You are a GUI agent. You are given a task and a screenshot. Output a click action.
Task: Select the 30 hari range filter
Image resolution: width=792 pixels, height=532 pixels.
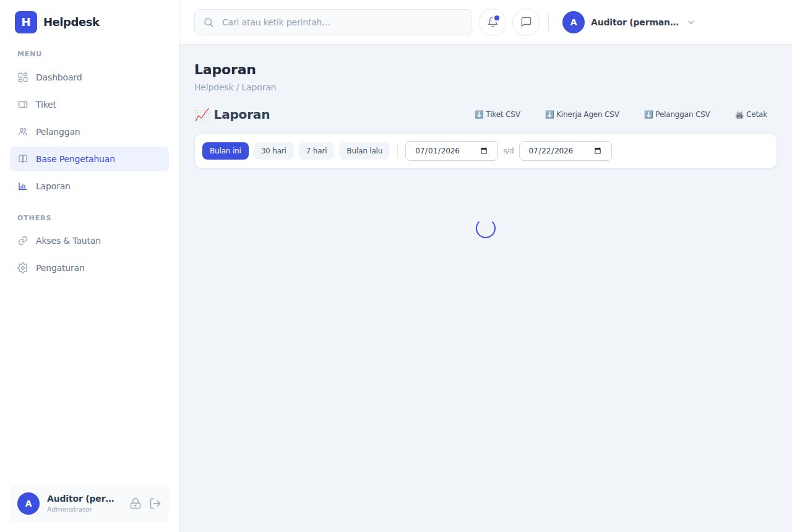[273, 151]
